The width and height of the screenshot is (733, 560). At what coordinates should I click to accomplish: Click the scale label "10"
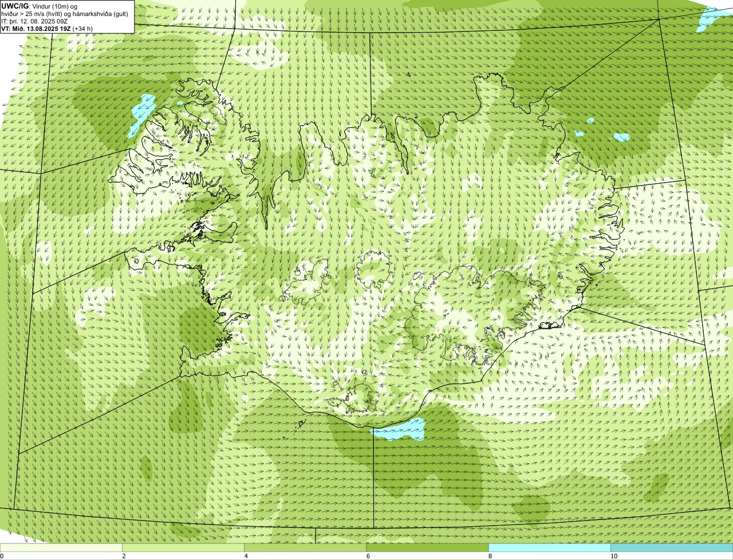tap(613, 556)
